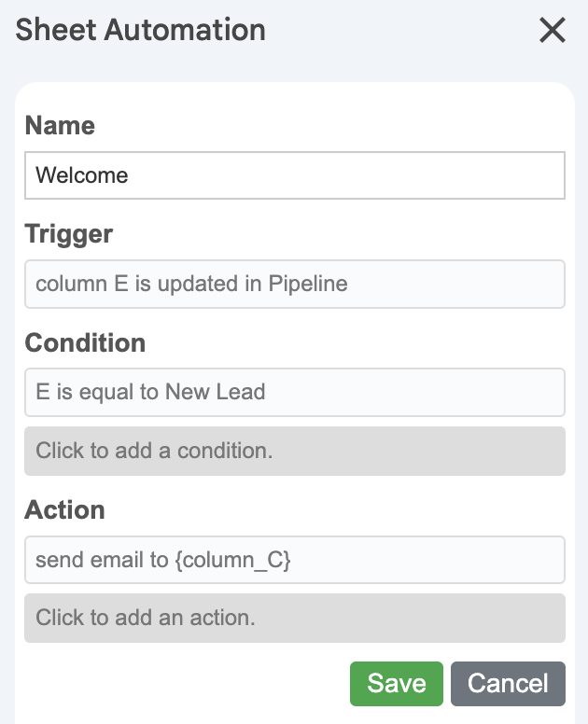This screenshot has width=588, height=724.
Task: Click the Trigger heading
Action: click(x=69, y=233)
